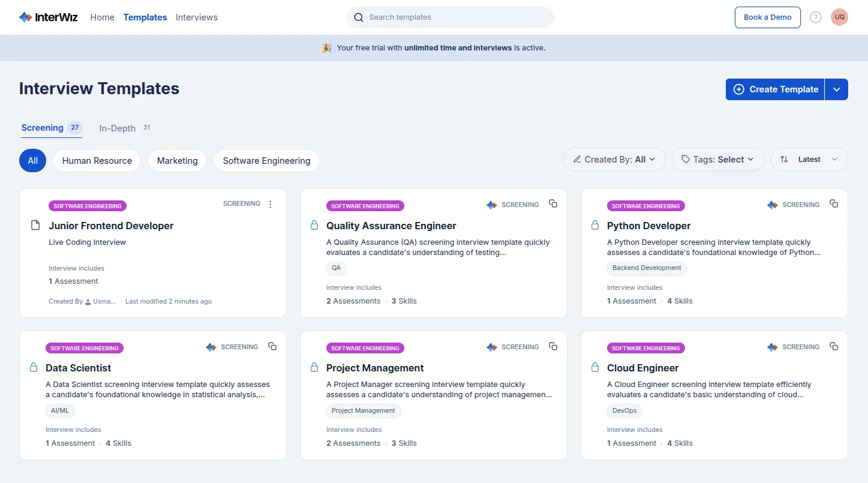This screenshot has height=483, width=868.
Task: Filter templates by Marketing
Action: click(177, 161)
